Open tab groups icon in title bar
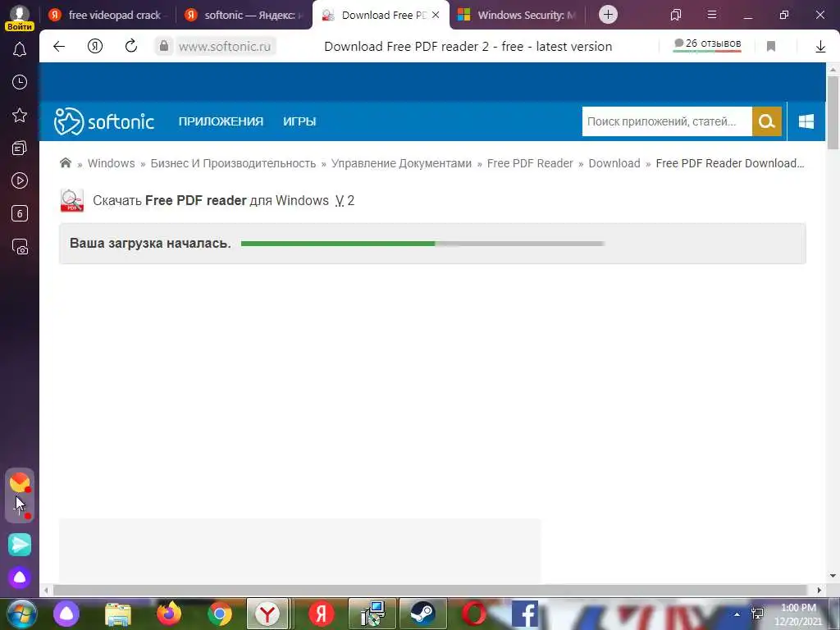The height and width of the screenshot is (630, 840). click(x=676, y=15)
